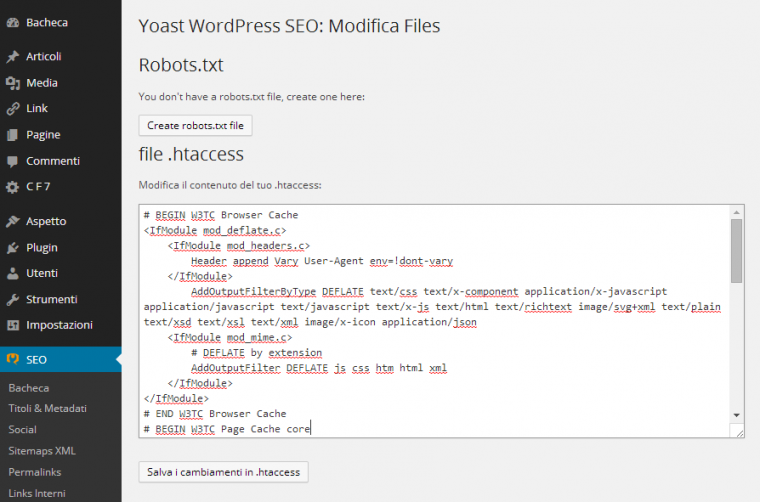The image size is (760, 502).
Task: Click the Articoli pin icon
Action: point(13,57)
